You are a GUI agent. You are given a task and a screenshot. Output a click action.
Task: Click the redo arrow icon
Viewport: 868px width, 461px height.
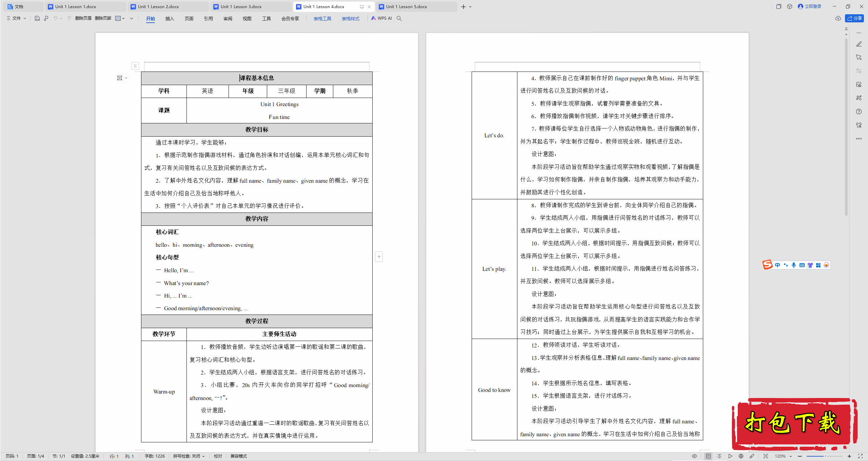pyautogui.click(x=69, y=18)
